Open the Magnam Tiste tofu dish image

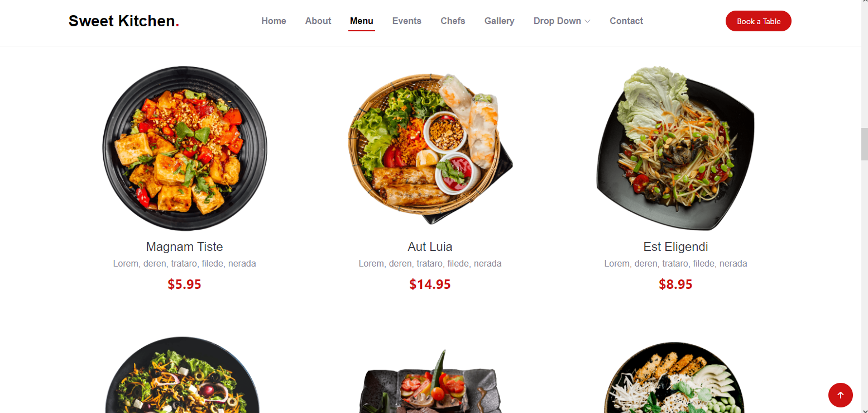pos(185,148)
